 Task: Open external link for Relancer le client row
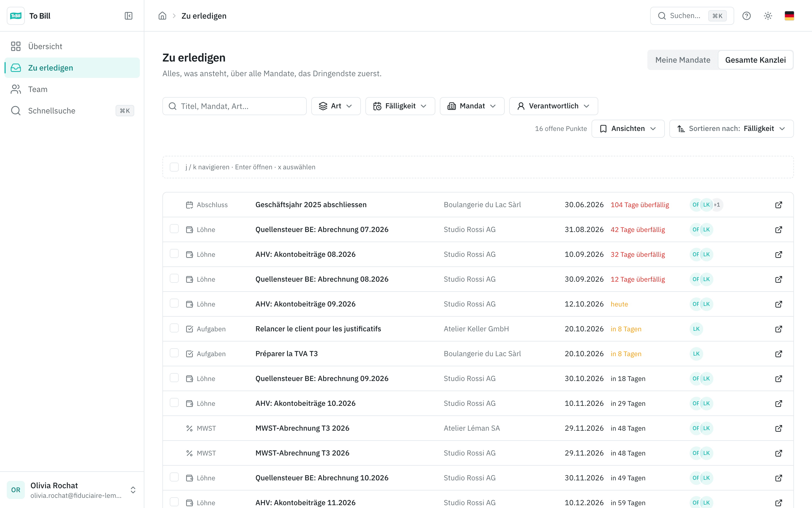[x=778, y=329]
